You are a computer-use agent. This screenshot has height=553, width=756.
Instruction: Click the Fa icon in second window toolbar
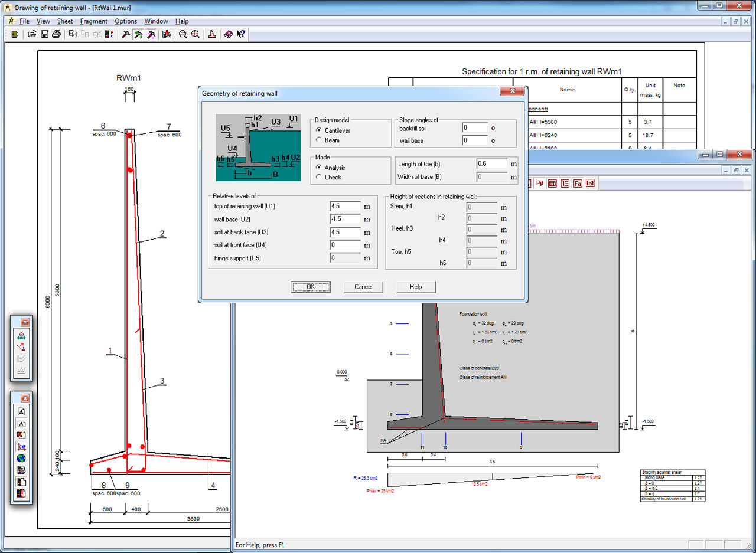pyautogui.click(x=578, y=184)
